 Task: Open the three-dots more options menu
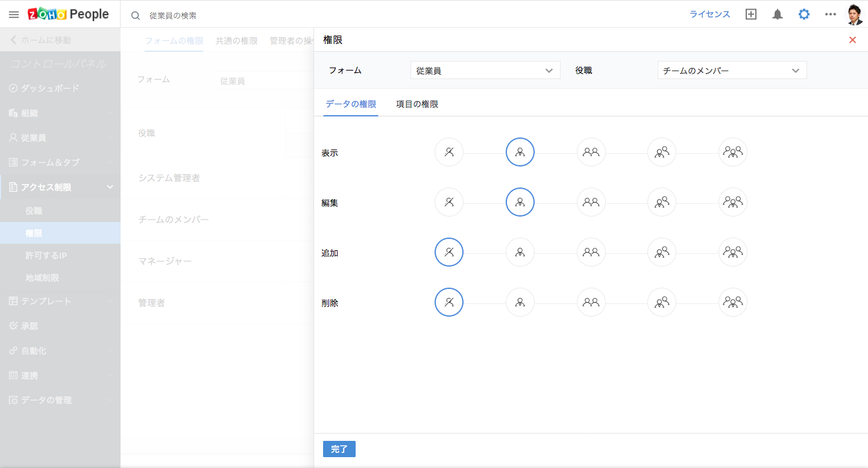point(831,14)
